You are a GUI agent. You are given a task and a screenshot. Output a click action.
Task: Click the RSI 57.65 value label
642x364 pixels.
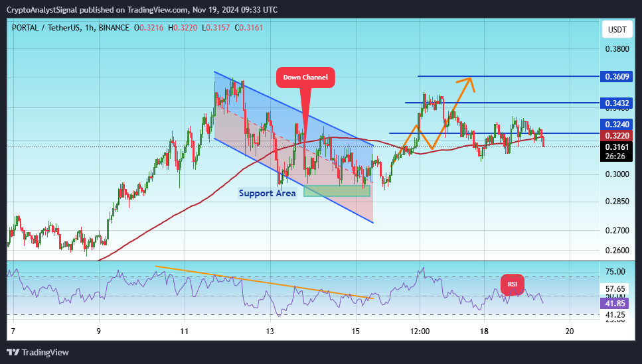pos(615,289)
